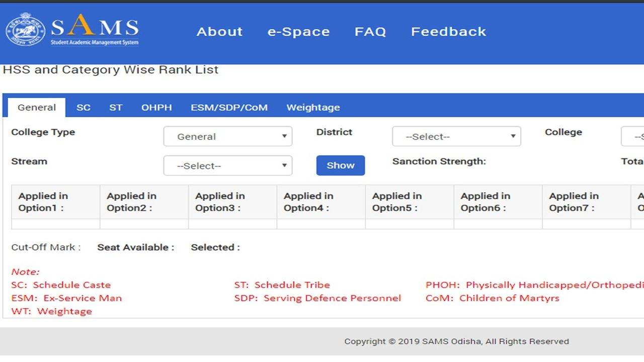Click the 'Applied in Option2' column header

click(x=144, y=202)
